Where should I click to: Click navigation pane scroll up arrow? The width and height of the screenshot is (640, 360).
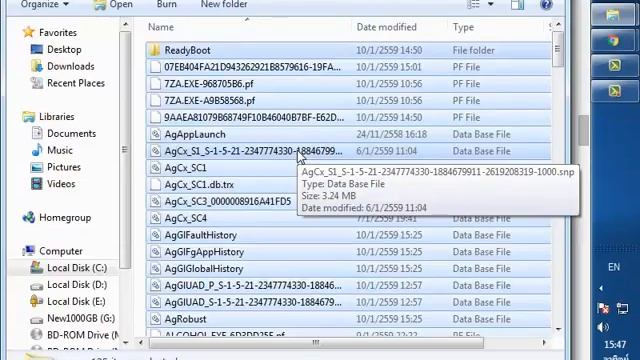(x=125, y=25)
